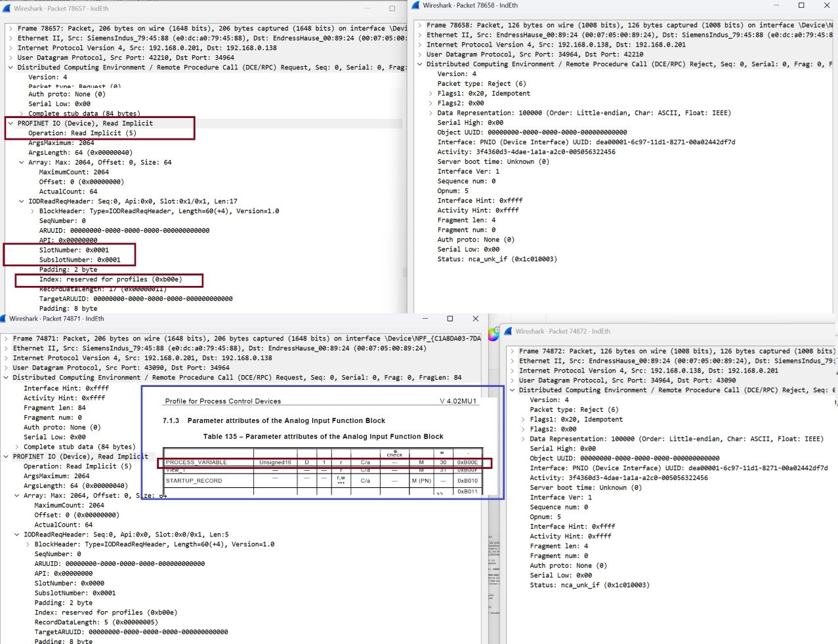Click PROCESS_VARIABLE row in Table 135
838x644 pixels.
(324, 462)
